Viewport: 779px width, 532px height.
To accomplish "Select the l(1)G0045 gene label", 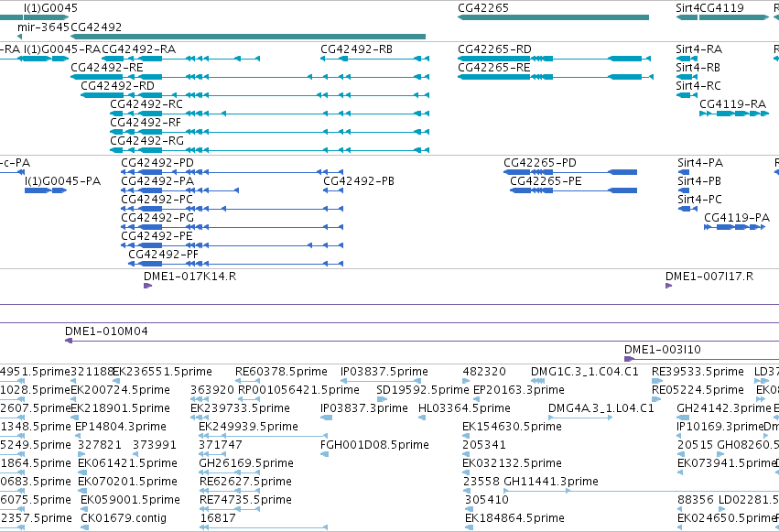I will pos(50,8).
